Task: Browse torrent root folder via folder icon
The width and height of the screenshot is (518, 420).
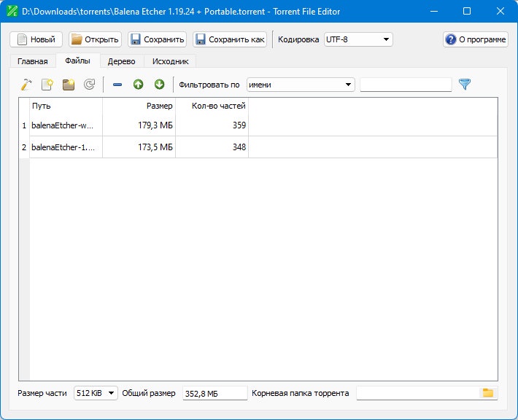Action: click(488, 393)
